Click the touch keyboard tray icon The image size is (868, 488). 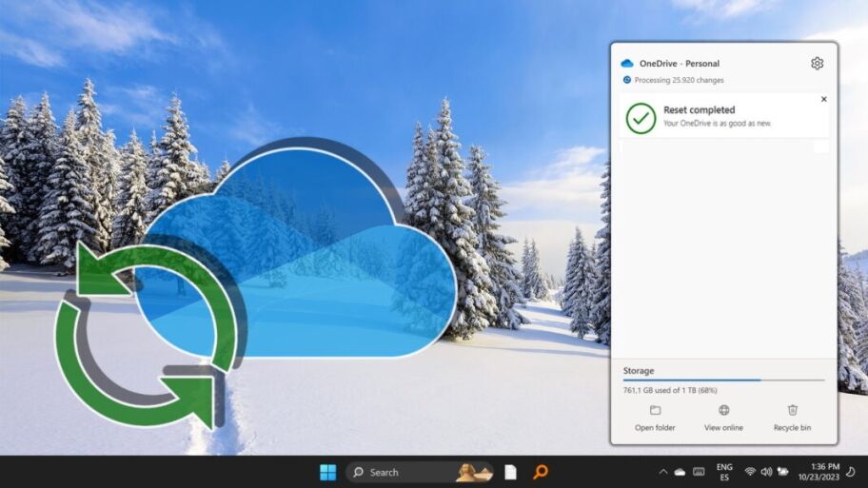pyautogui.click(x=699, y=472)
